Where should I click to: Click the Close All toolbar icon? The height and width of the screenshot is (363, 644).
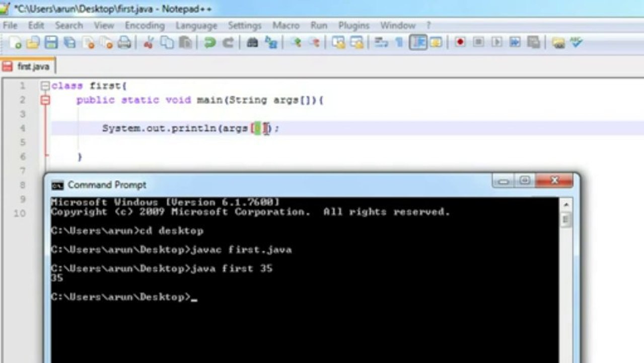click(x=106, y=43)
